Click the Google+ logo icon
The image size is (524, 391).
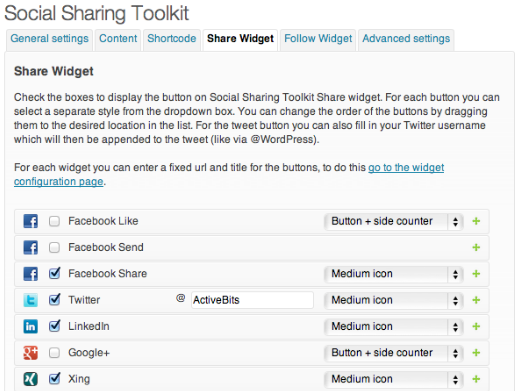coord(30,353)
